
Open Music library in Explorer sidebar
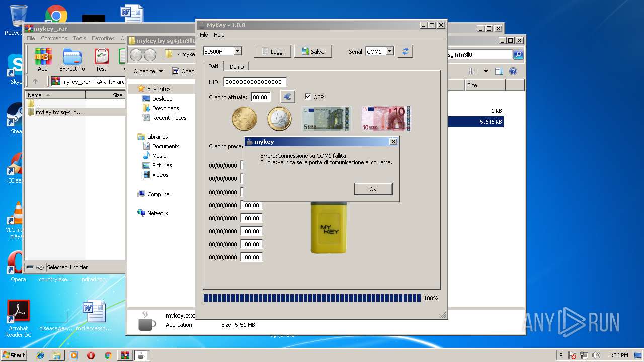tap(159, 156)
